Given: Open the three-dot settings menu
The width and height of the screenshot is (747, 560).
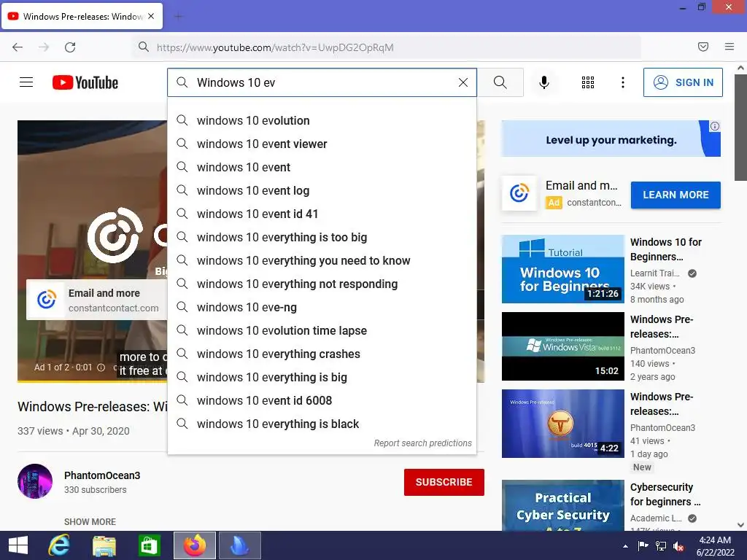Looking at the screenshot, I should tap(623, 82).
